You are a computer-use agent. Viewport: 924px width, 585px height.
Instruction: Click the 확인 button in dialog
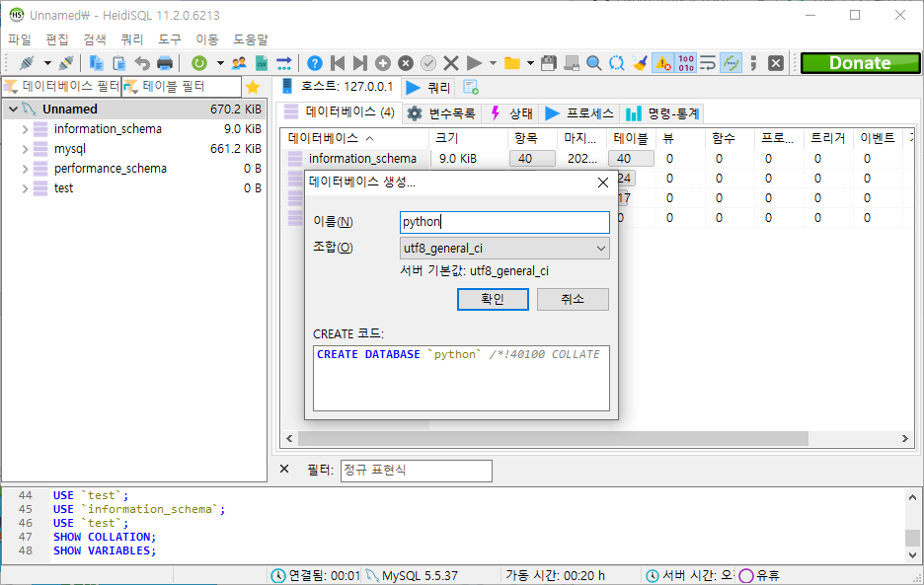tap(493, 299)
